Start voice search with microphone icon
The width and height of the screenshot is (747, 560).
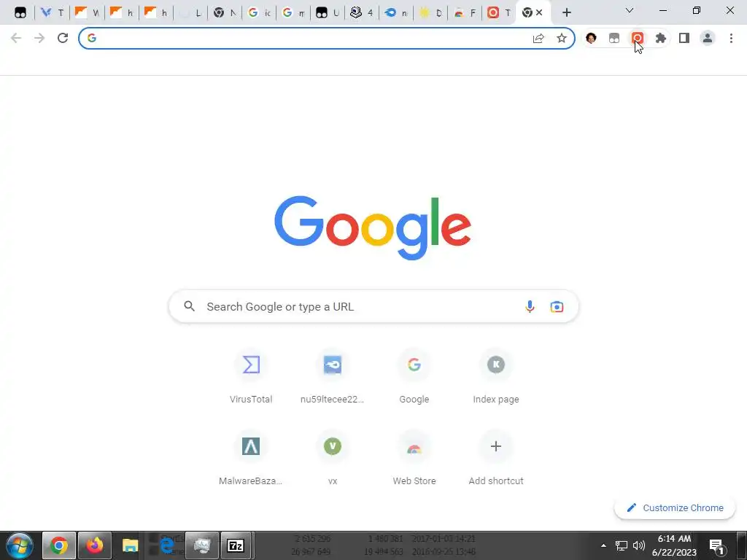coord(530,307)
